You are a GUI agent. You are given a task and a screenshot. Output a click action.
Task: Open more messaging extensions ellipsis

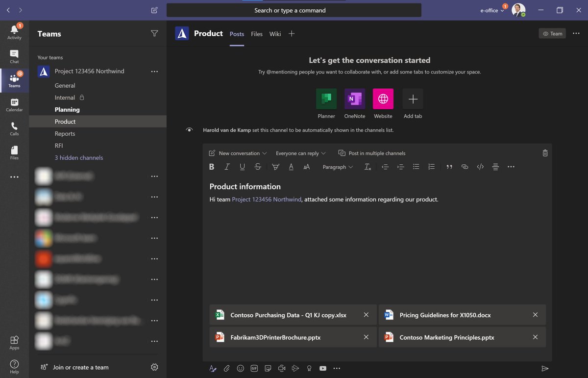pyautogui.click(x=337, y=368)
